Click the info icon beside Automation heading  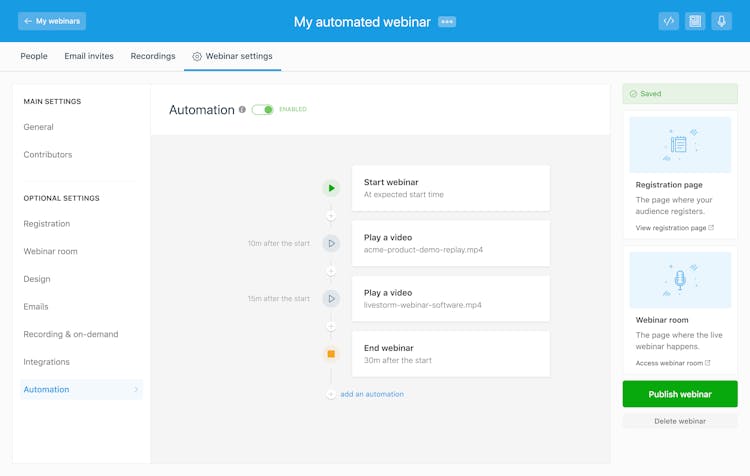(242, 110)
